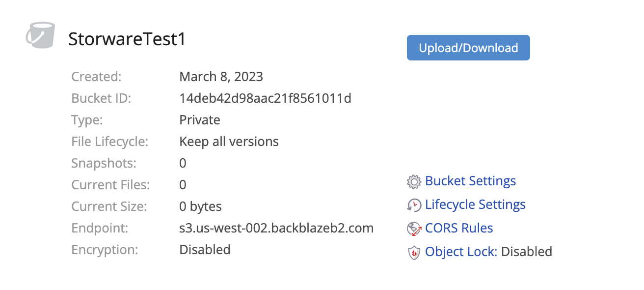644x290 pixels.
Task: Open the Object Lock link
Action: point(461,252)
